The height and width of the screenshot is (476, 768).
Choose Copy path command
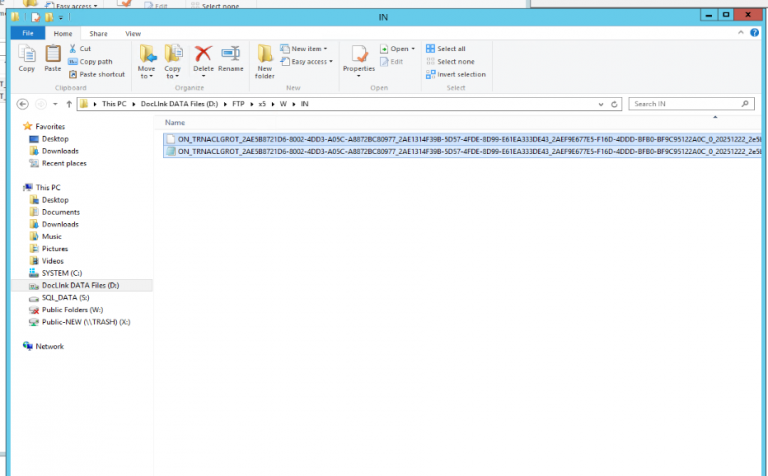(x=91, y=62)
